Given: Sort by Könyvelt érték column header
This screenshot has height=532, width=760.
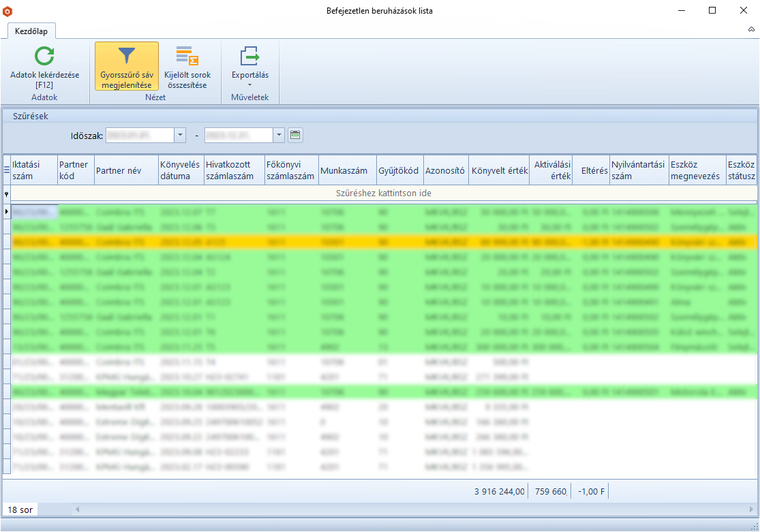Looking at the screenshot, I should pyautogui.click(x=499, y=171).
